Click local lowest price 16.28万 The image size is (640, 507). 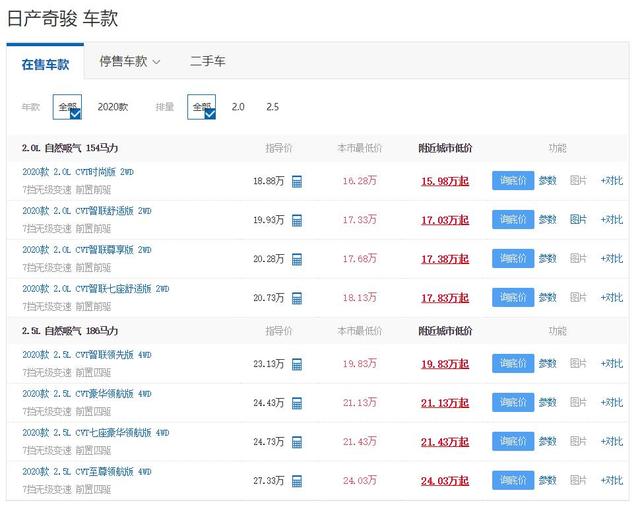pyautogui.click(x=360, y=180)
